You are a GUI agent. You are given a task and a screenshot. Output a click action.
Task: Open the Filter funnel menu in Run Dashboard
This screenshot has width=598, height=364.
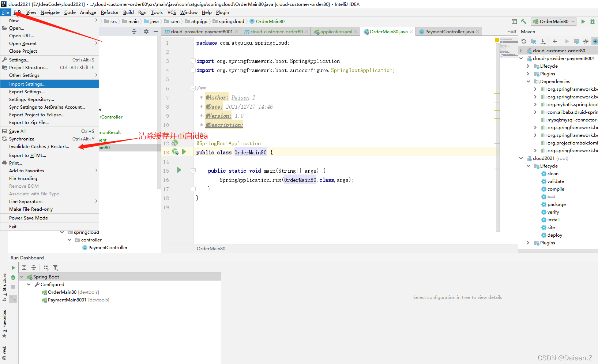coord(56,268)
